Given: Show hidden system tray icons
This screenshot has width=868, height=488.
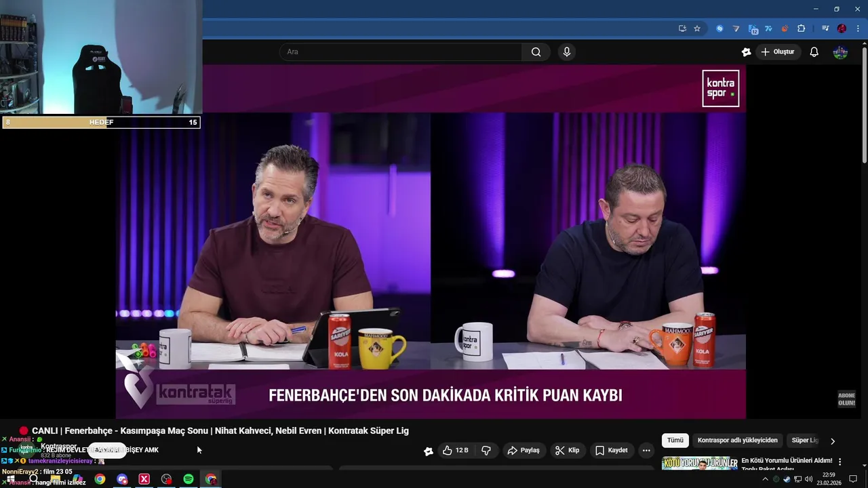Looking at the screenshot, I should coord(765,479).
